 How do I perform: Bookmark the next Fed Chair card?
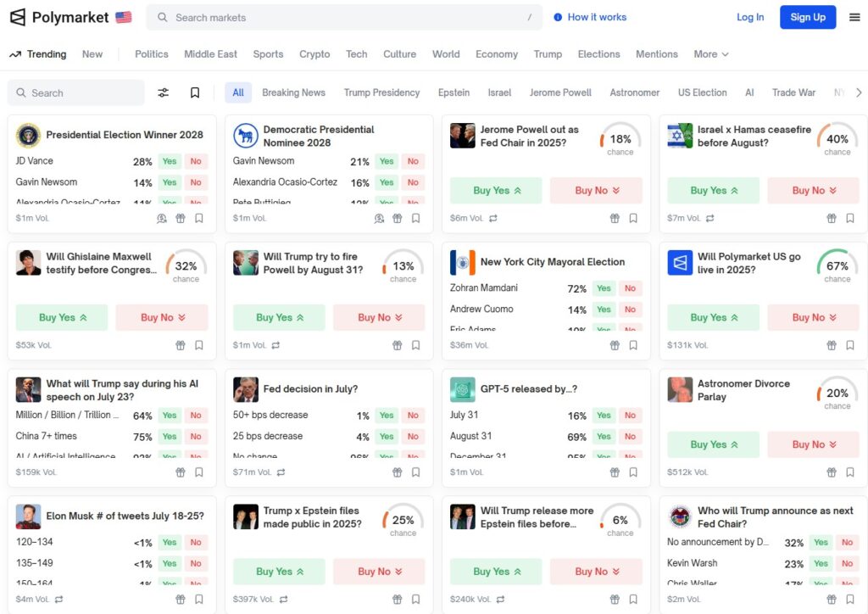pyautogui.click(x=849, y=599)
